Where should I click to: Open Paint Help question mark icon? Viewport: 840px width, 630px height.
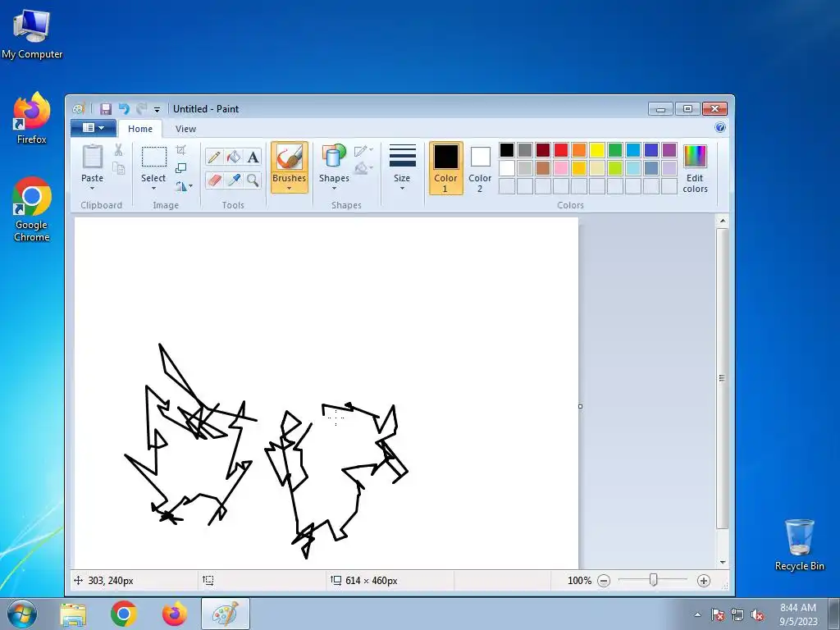720,127
